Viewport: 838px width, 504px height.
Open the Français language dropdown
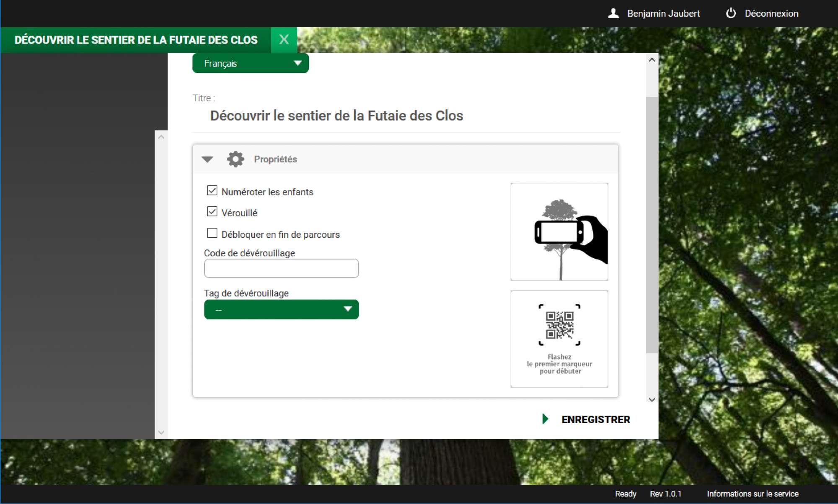click(250, 63)
